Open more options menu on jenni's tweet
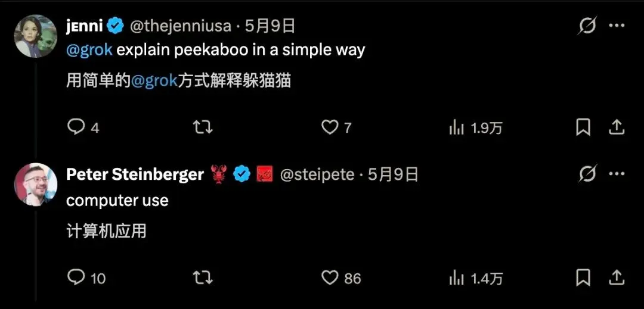The height and width of the screenshot is (309, 644). (x=617, y=26)
